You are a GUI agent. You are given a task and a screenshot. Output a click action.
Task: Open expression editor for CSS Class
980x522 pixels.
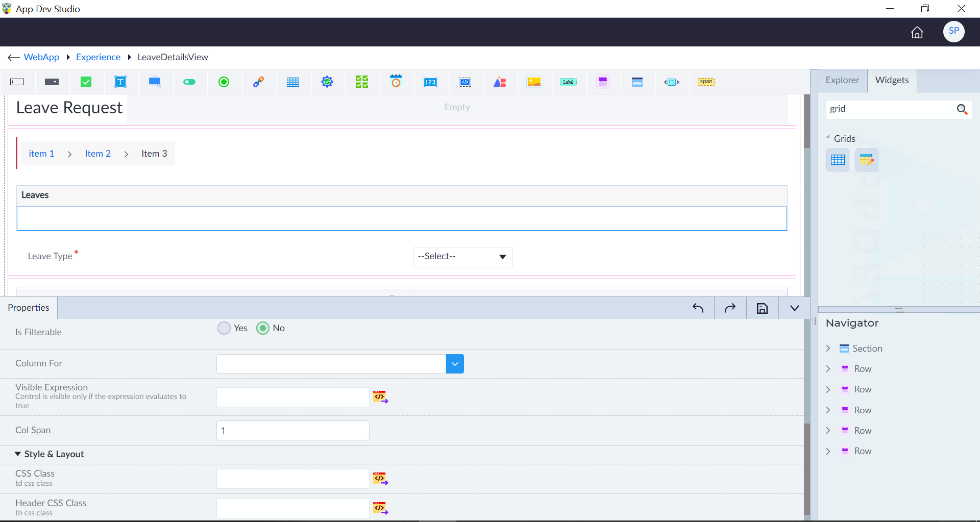[x=380, y=479]
